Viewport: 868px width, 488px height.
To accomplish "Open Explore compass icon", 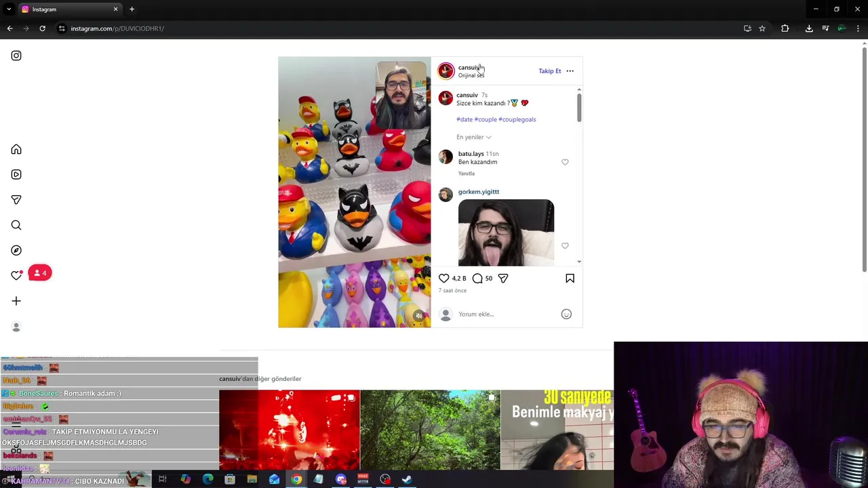I will (16, 250).
